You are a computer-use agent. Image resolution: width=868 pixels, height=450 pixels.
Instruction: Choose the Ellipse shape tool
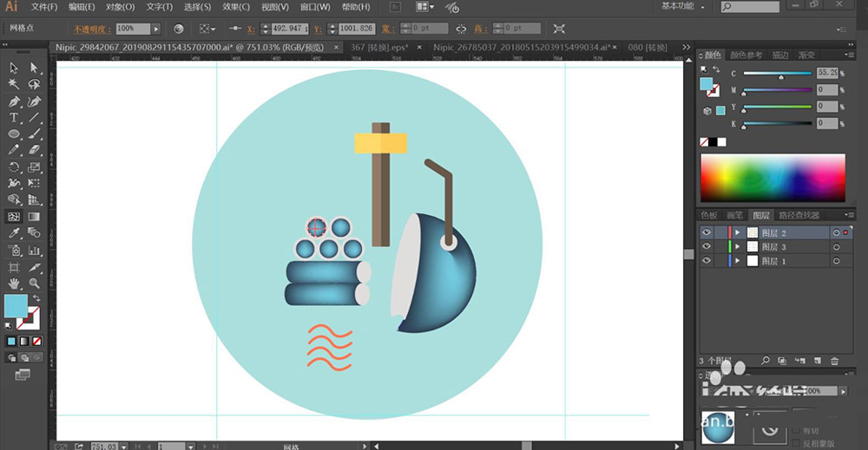pos(14,134)
